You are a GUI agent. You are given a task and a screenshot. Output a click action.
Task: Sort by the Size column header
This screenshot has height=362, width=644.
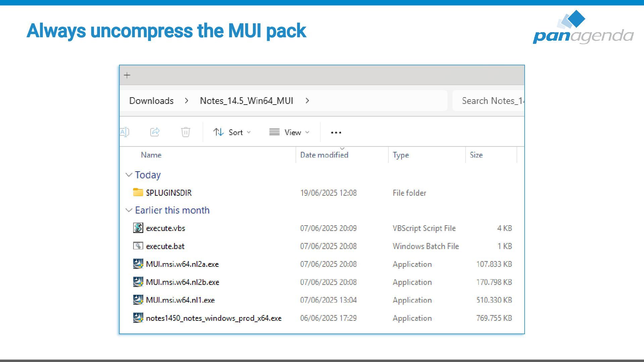[x=476, y=155]
